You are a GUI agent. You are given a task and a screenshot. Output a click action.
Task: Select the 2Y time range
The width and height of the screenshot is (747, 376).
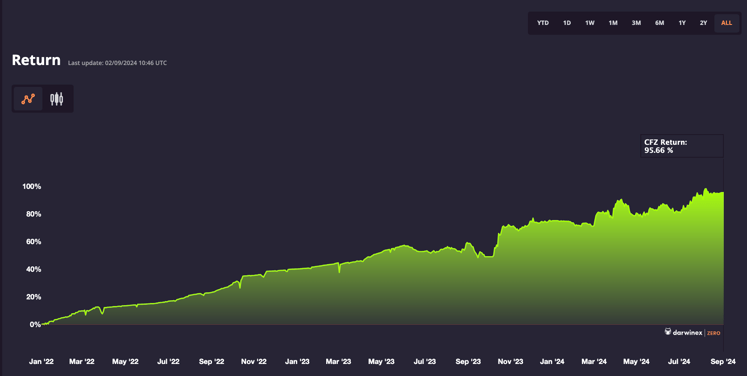click(x=703, y=23)
